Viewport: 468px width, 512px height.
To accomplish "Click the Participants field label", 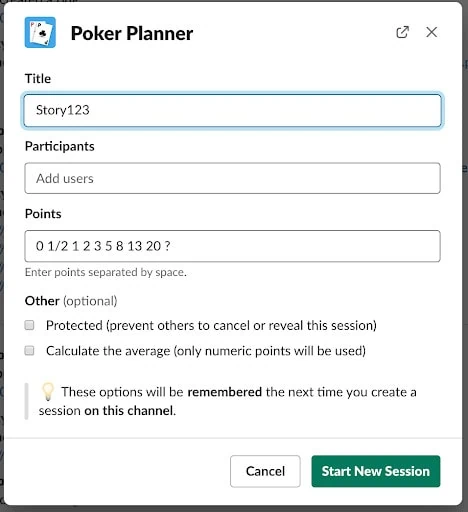I will (x=60, y=146).
